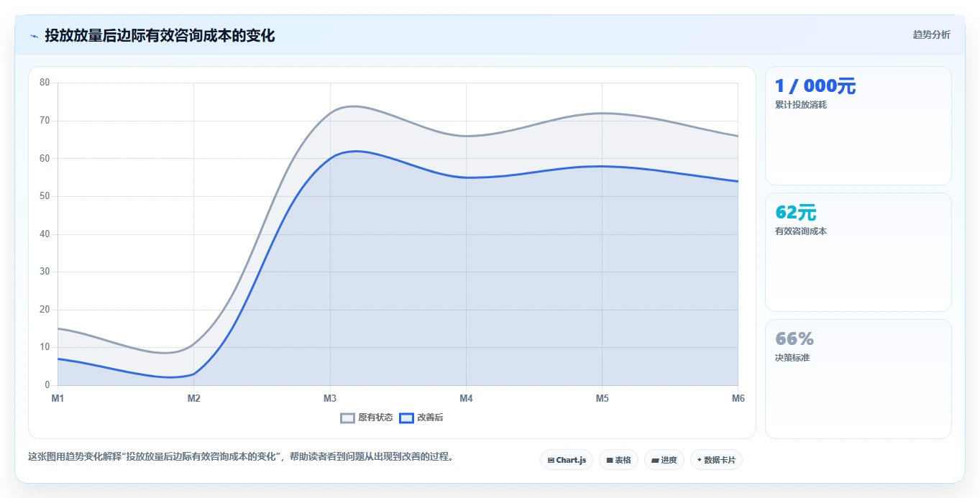Click the 66% 决策标准 card
Screen dimensions: 980x498
tap(858, 379)
